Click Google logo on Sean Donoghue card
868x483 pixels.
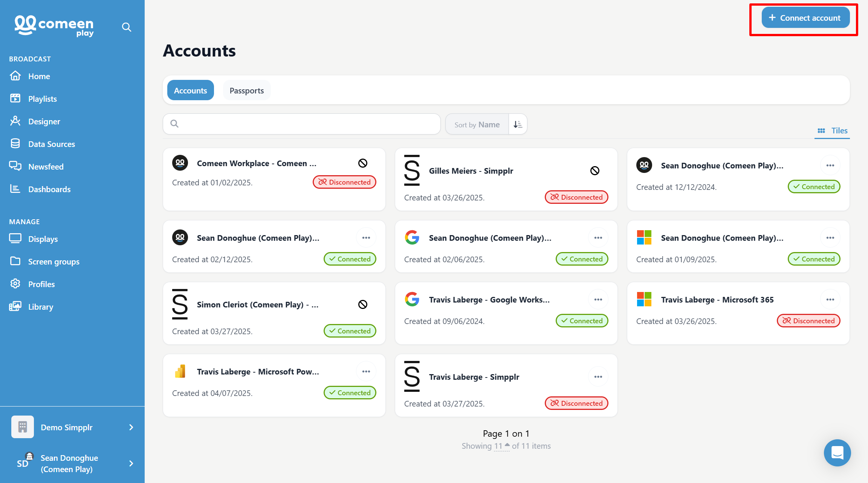[x=412, y=237]
